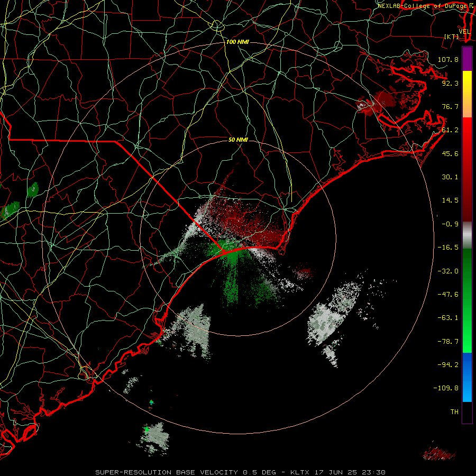Pick the purple segment of the color bar
This screenshot has width=476, height=476.
coord(467,59)
